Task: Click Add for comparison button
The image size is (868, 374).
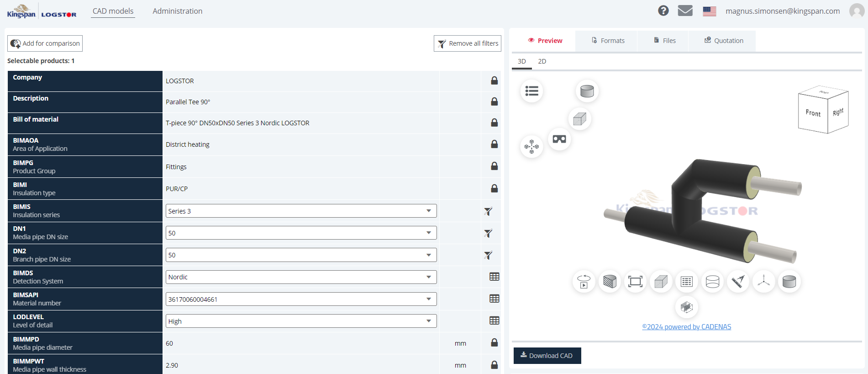Action: 45,43
